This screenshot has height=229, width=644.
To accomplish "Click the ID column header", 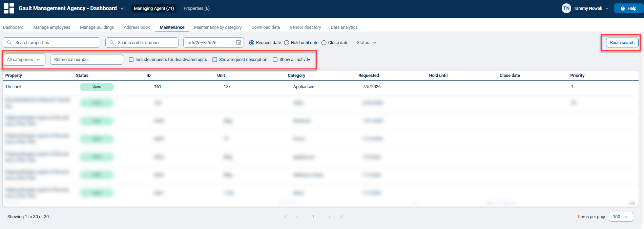I will coord(148,76).
